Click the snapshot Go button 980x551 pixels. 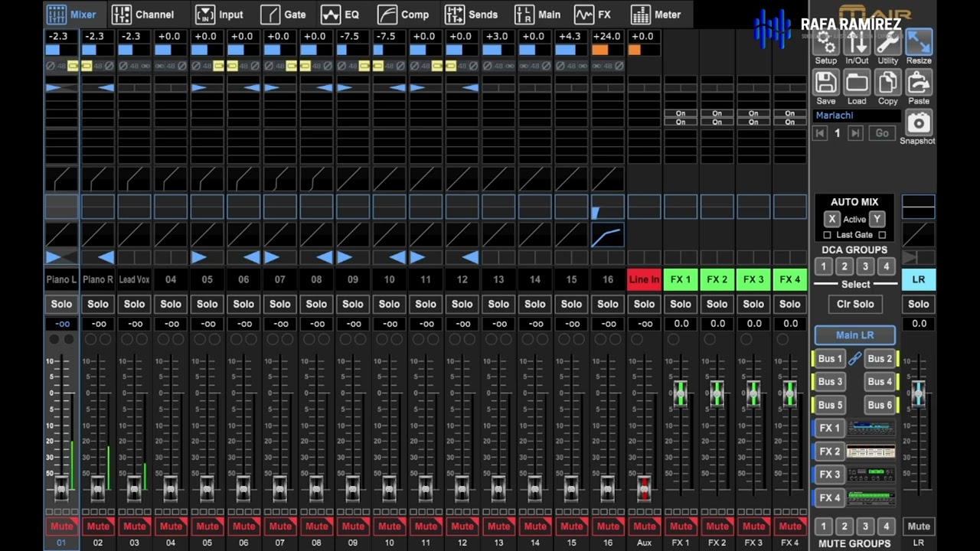point(882,133)
